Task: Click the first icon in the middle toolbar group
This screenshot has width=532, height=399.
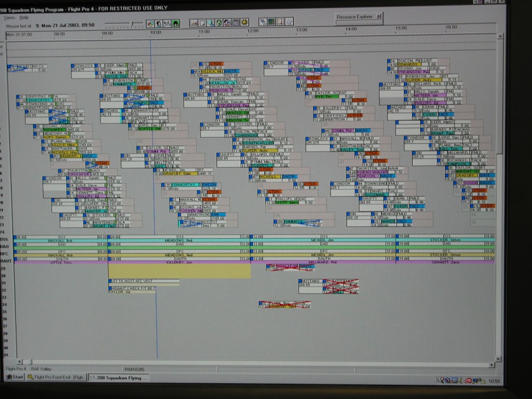Action: pos(194,22)
